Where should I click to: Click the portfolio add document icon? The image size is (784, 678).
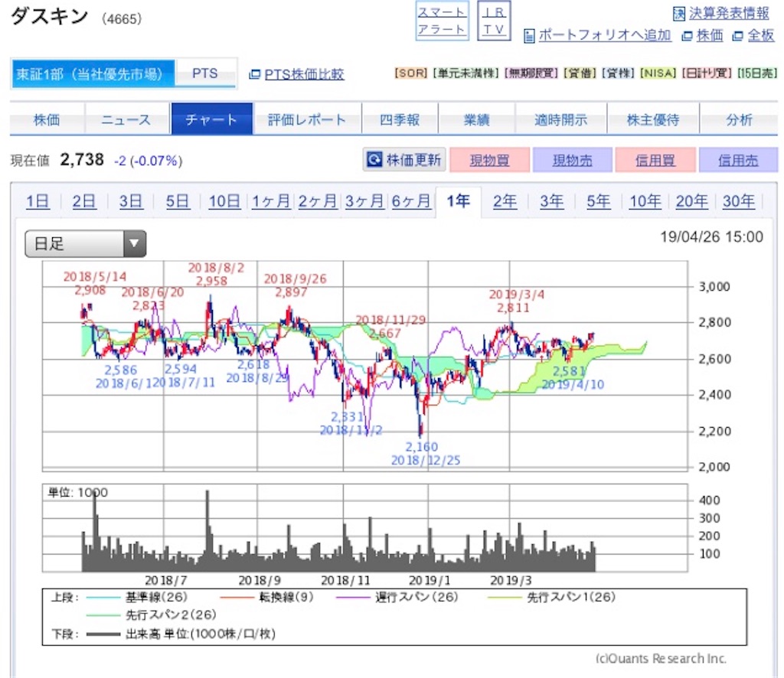(528, 36)
